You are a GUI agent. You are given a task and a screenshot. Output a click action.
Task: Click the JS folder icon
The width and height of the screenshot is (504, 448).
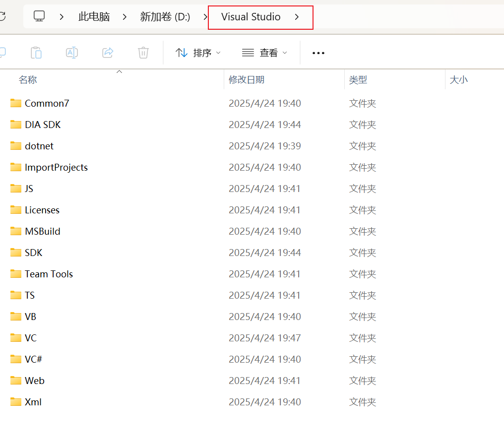[16, 189]
